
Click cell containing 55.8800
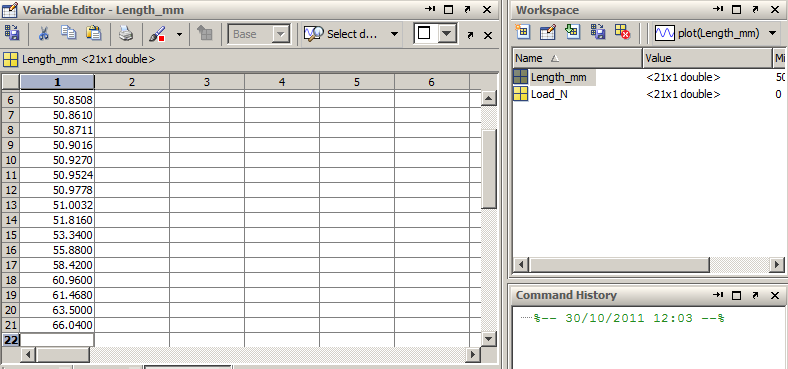57,250
